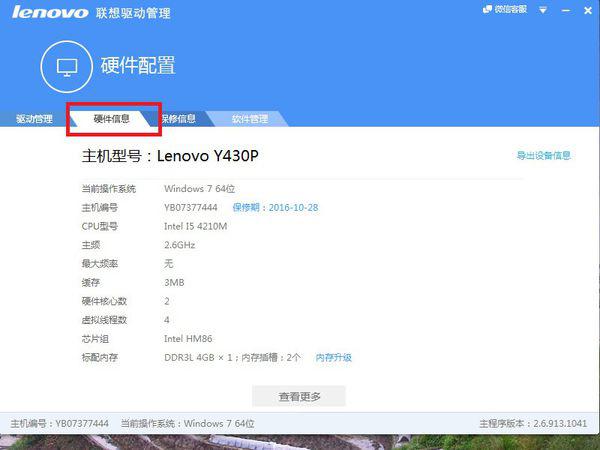Click the 当前操作系统 label in the list
The width and height of the screenshot is (600, 450).
click(x=109, y=189)
